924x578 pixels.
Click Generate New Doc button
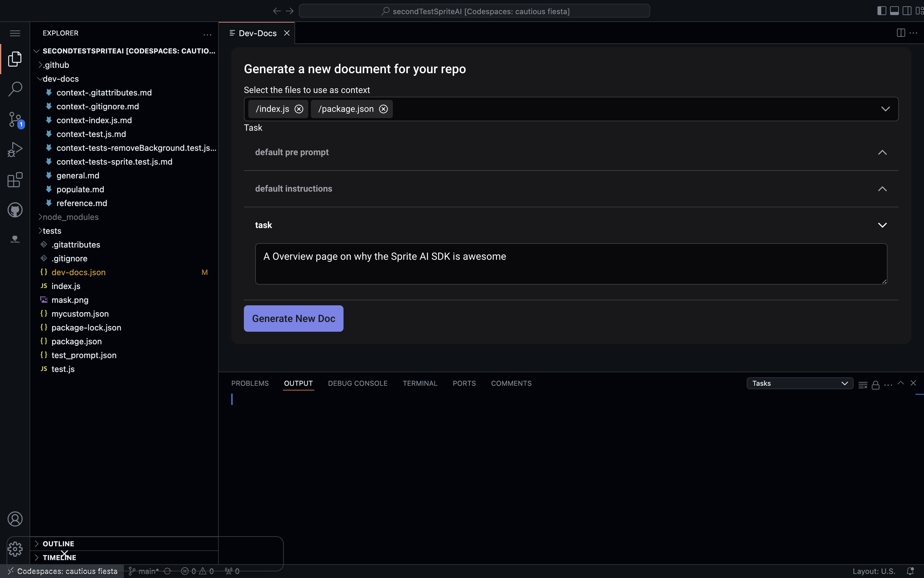coord(293,318)
